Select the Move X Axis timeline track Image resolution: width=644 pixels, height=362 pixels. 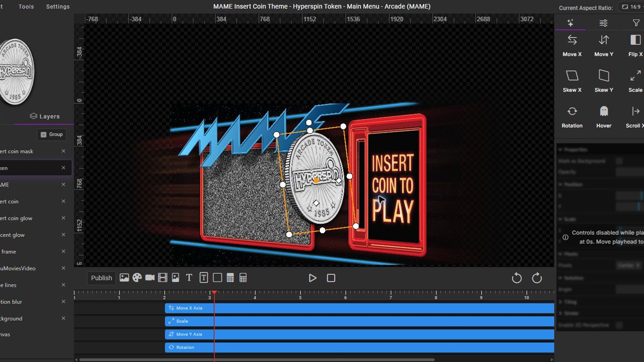click(x=359, y=308)
